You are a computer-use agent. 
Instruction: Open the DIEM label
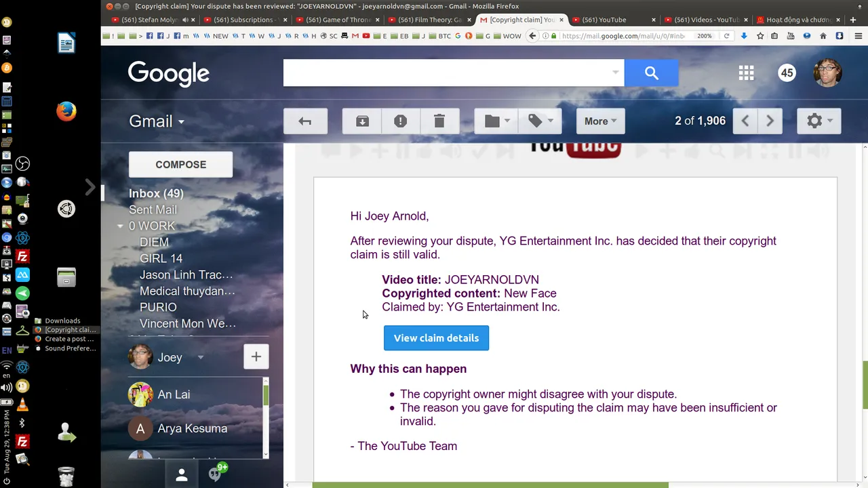154,242
